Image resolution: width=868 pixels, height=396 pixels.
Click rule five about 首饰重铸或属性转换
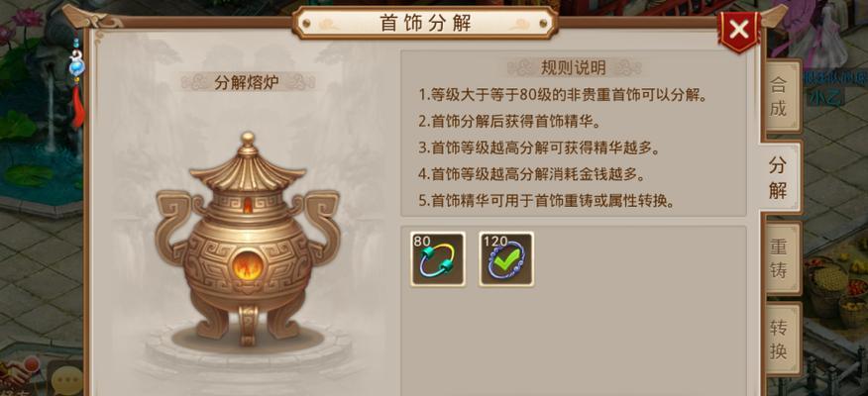click(546, 201)
